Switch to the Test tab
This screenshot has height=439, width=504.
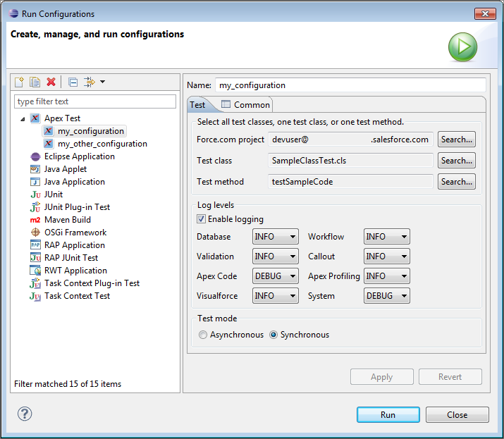click(x=197, y=105)
